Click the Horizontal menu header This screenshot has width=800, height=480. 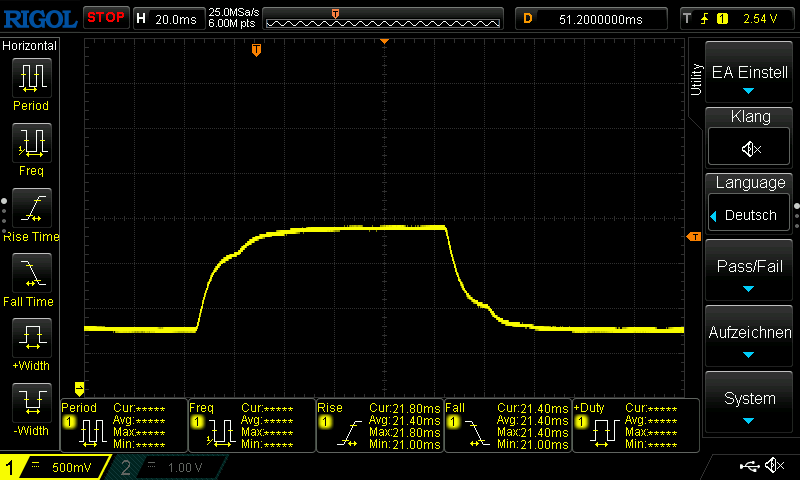pyautogui.click(x=30, y=46)
